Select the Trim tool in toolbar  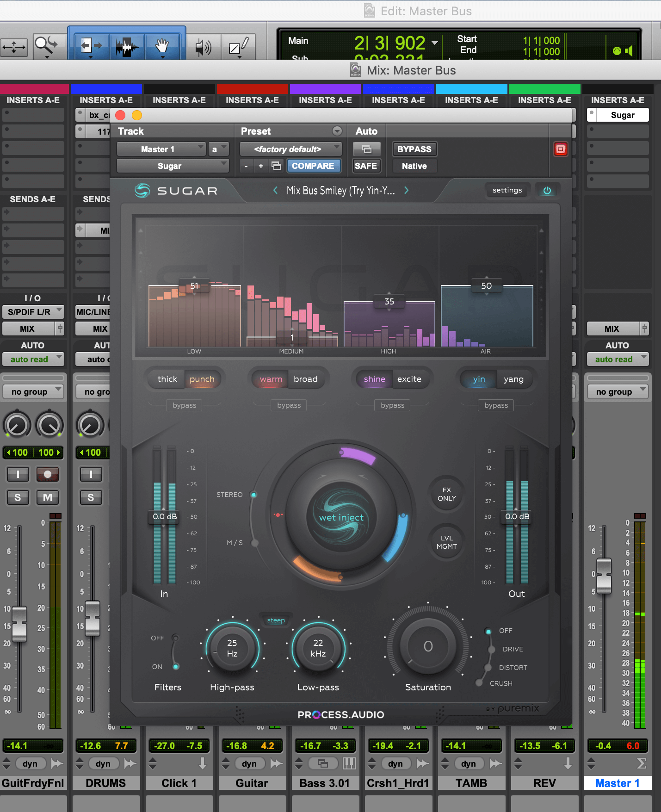click(91, 46)
